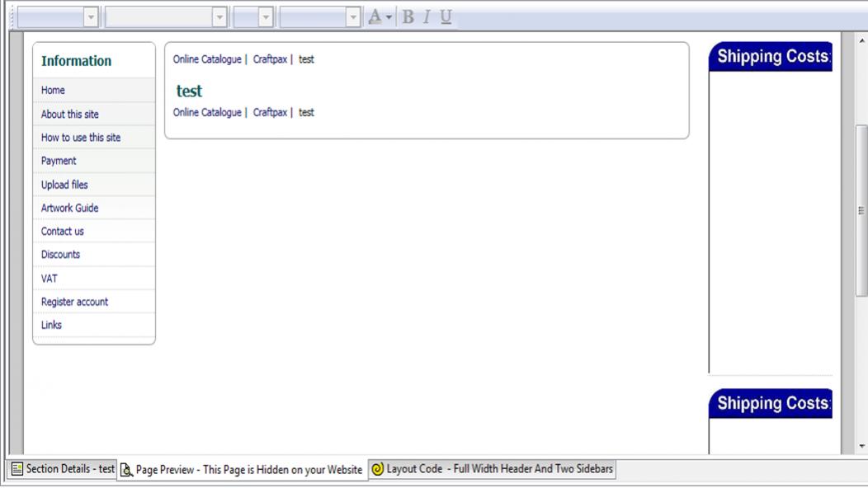868x488 pixels.
Task: Expand the first toolbar combo box
Action: pyautogui.click(x=90, y=16)
